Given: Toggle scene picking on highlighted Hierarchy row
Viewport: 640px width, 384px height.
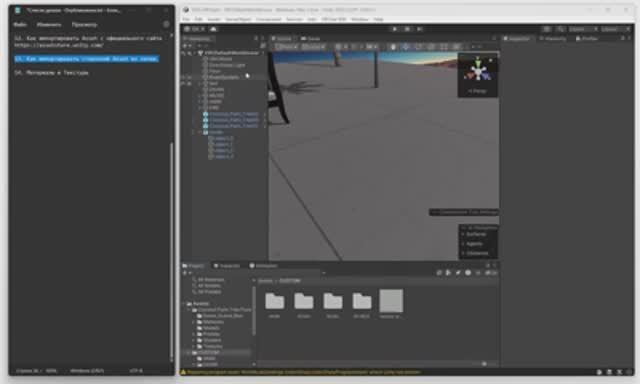Looking at the screenshot, I should 189,77.
